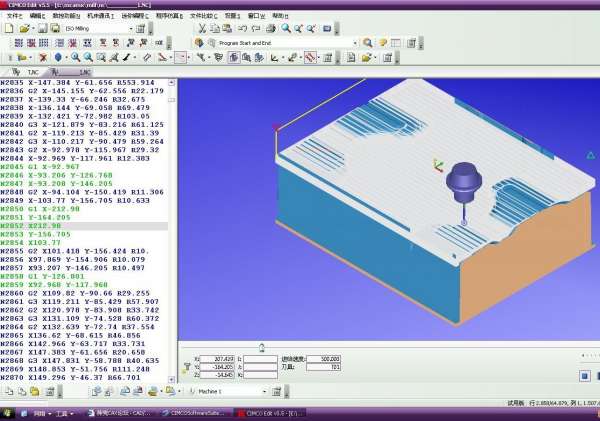Click the Open file folder icon
The image size is (600, 421).
[24, 28]
